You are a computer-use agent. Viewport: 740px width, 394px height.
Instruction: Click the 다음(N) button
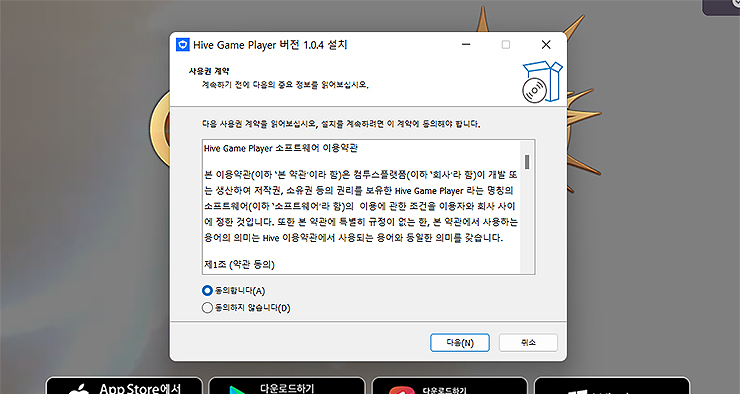point(460,343)
